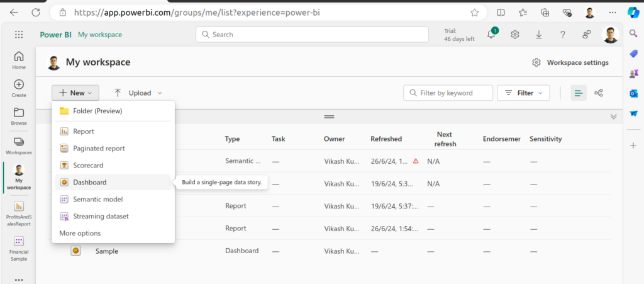Image resolution: width=644 pixels, height=284 pixels.
Task: Switch to list view icon
Action: click(579, 93)
